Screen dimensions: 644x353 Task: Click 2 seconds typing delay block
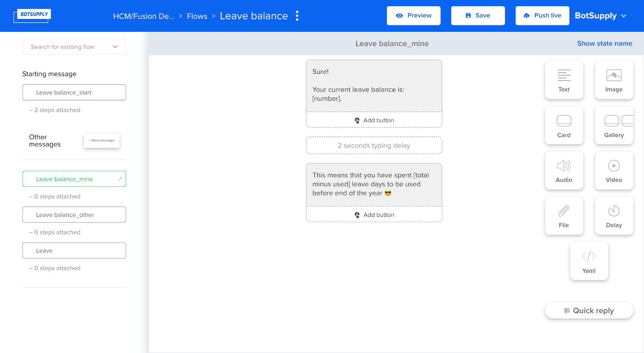coord(374,145)
